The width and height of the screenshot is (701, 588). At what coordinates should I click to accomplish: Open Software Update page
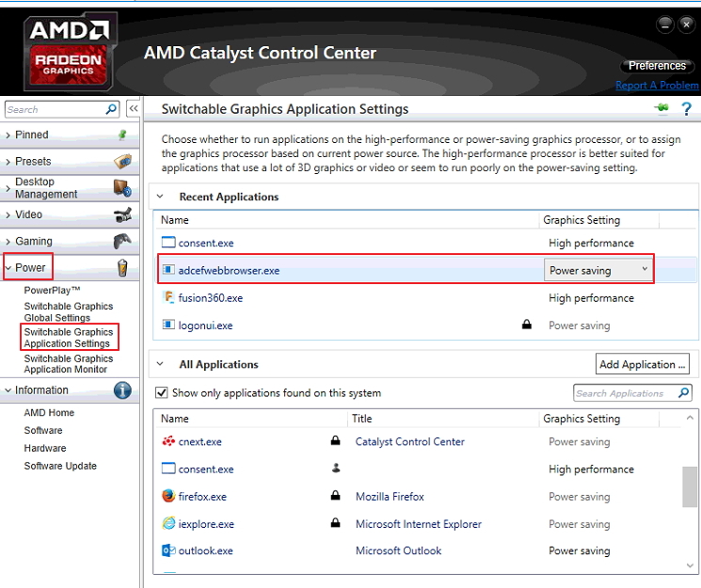pyautogui.click(x=60, y=466)
